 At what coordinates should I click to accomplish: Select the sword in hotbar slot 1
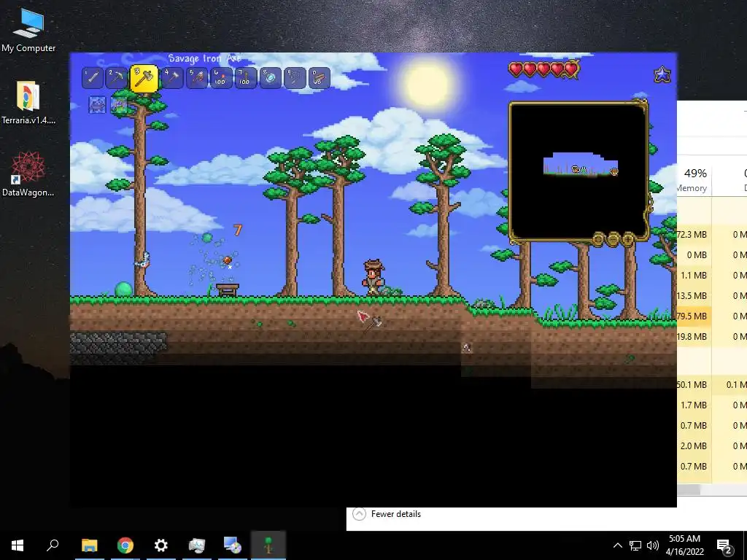pyautogui.click(x=93, y=77)
